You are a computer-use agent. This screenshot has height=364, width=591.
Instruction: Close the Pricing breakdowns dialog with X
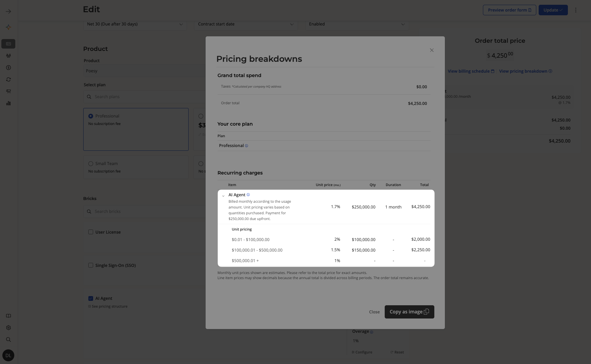(x=432, y=50)
